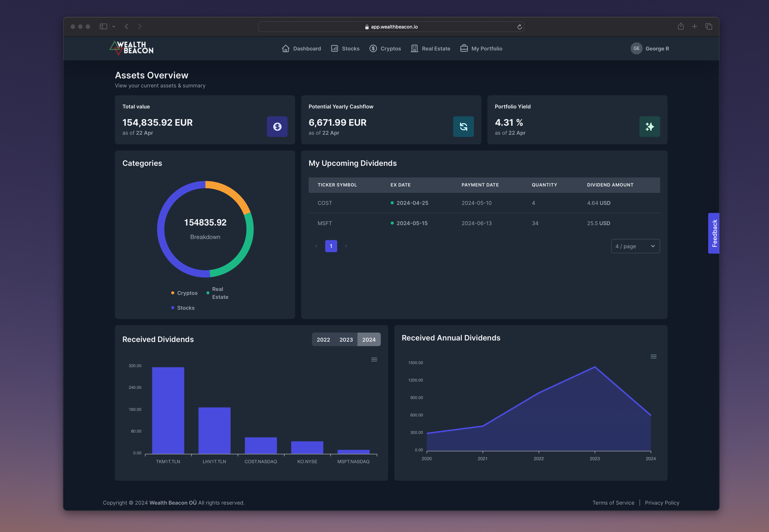Click the 4.64 USD dividend amount

[x=599, y=203]
